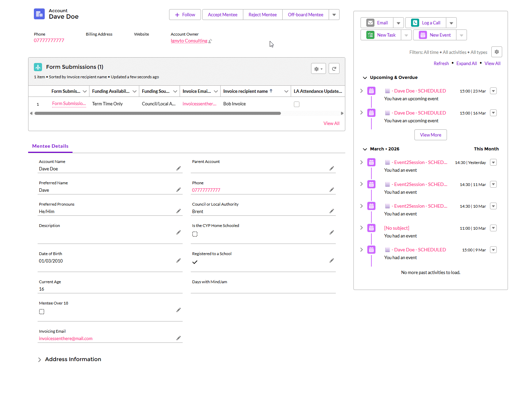Open Funding Availabil... column dropdown
Viewport: 532px width, 397px height.
(135, 91)
